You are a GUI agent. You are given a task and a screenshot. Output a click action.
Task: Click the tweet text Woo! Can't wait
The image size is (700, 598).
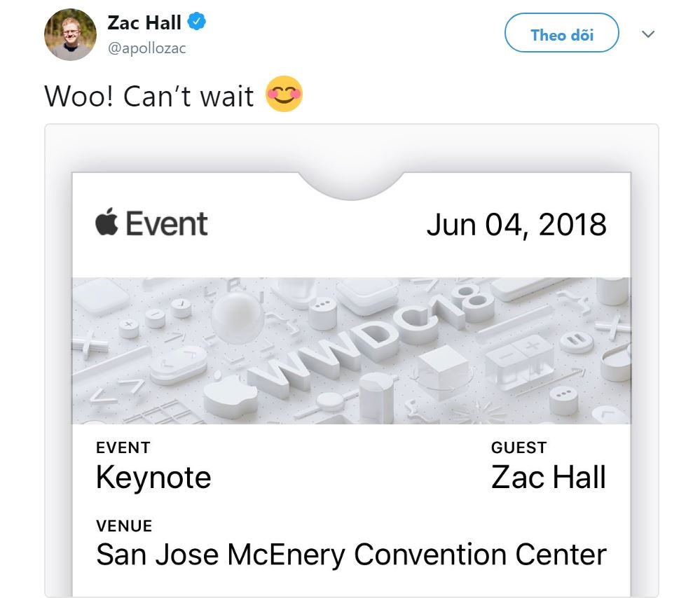coord(151,96)
